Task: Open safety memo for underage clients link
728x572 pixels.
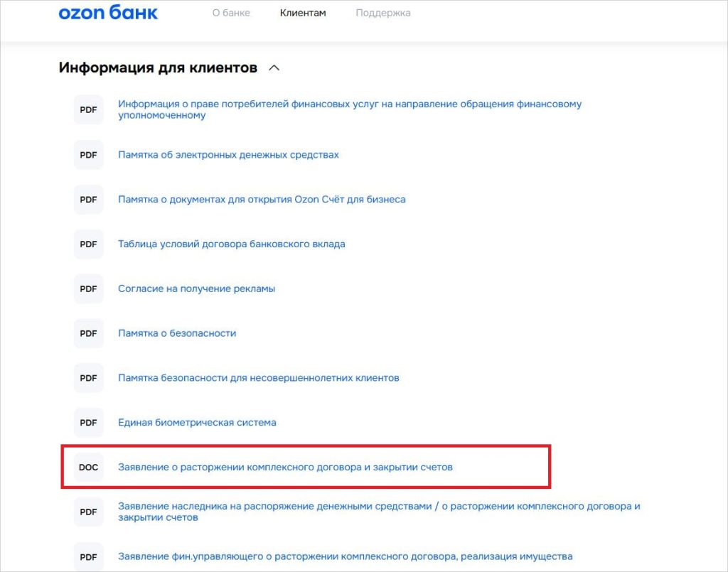Action: tap(258, 378)
